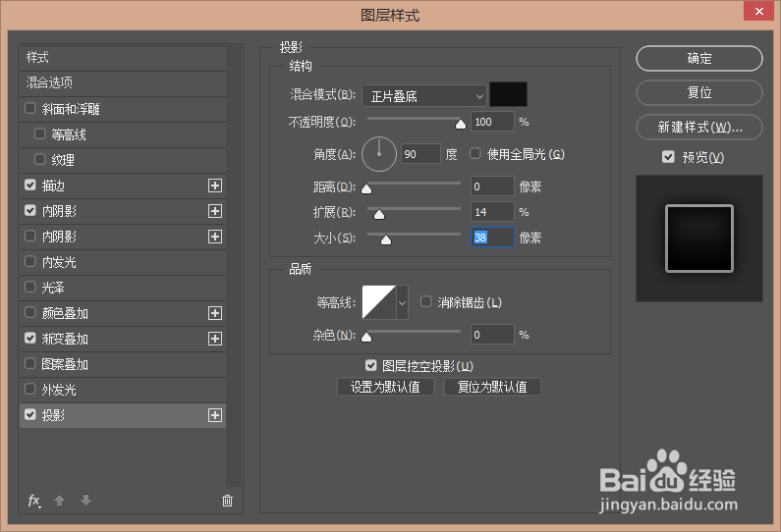This screenshot has height=532, width=781.
Task: Select the 外发光 effect row
Action: [x=123, y=390]
